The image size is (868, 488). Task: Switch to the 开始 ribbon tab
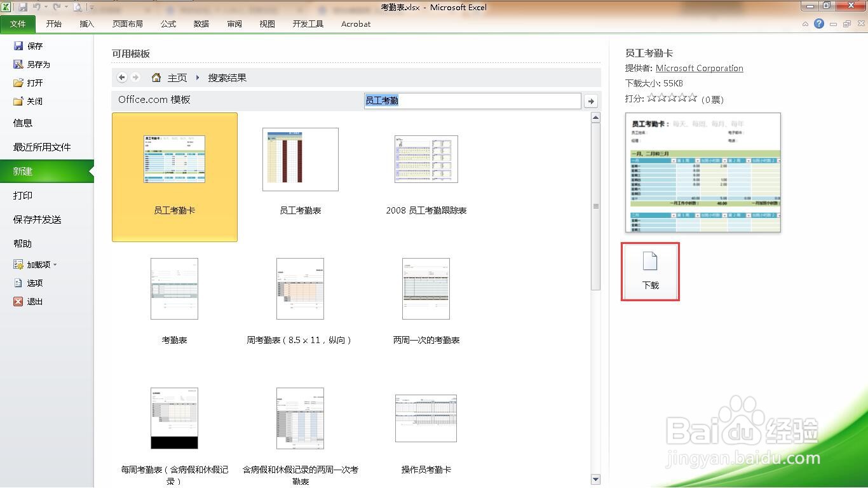point(54,24)
